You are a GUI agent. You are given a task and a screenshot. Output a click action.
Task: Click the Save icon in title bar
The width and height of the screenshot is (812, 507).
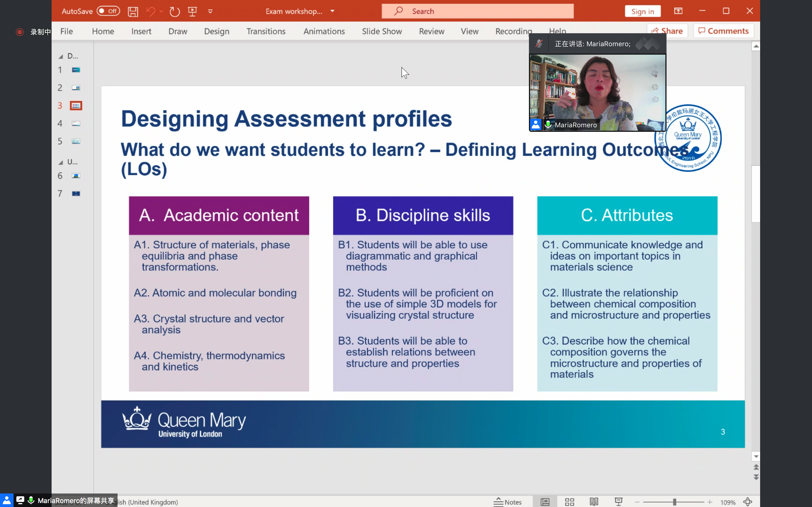click(133, 11)
